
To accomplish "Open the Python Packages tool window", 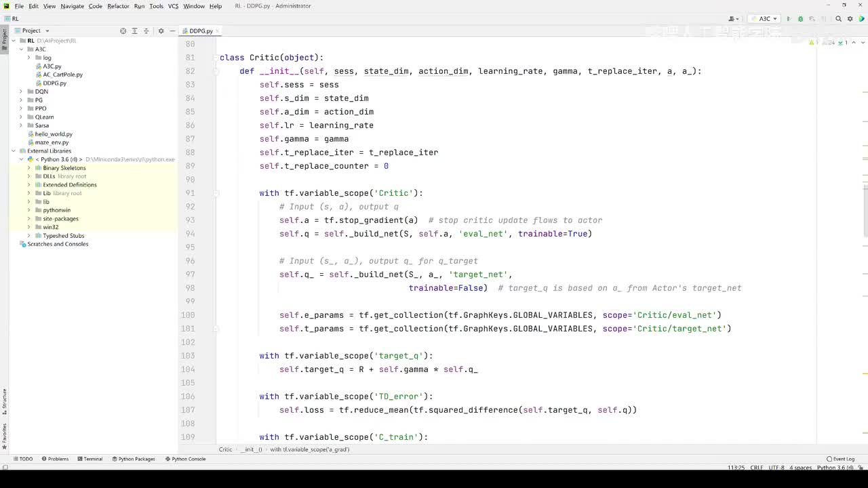I will pyautogui.click(x=133, y=459).
